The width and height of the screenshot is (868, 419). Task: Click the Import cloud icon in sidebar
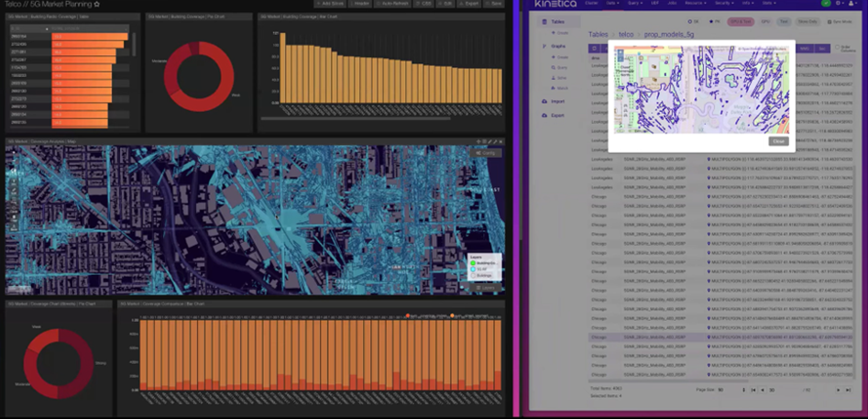click(x=544, y=101)
